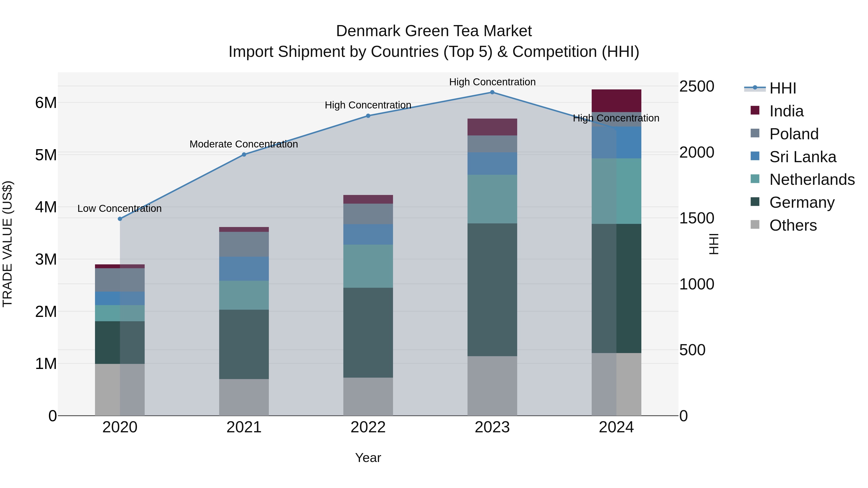The height and width of the screenshot is (488, 868).
Task: Click the Germany segment in 2023 bar
Action: pos(492,290)
